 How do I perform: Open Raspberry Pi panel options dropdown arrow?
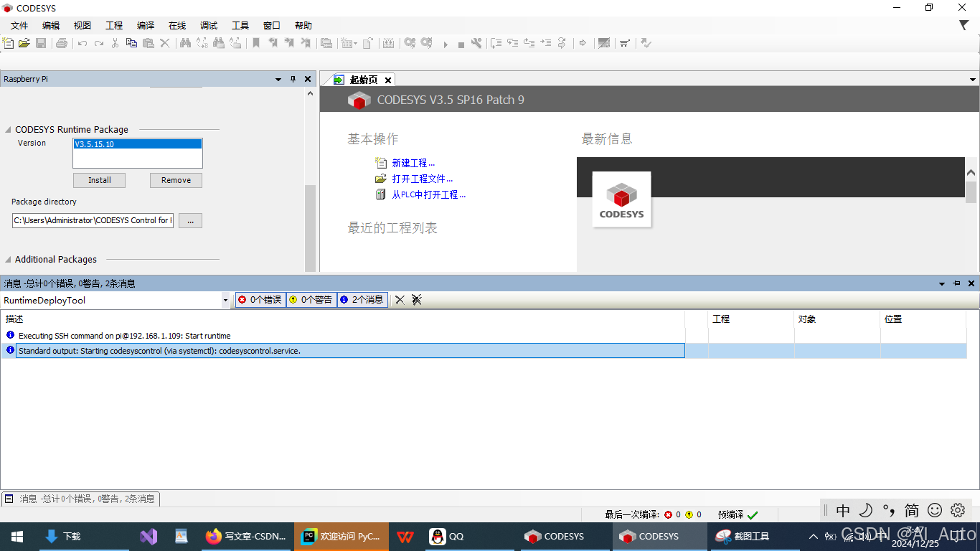[278, 79]
